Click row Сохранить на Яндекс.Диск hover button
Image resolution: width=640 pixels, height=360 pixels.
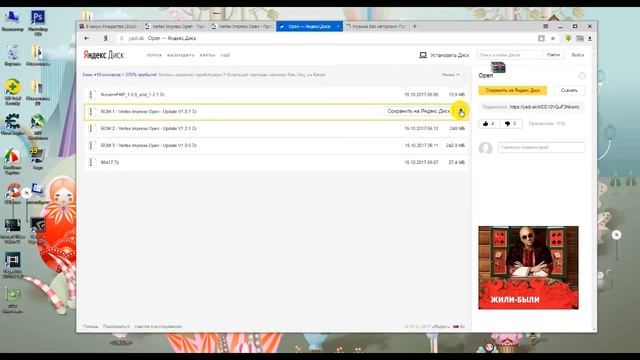[419, 111]
